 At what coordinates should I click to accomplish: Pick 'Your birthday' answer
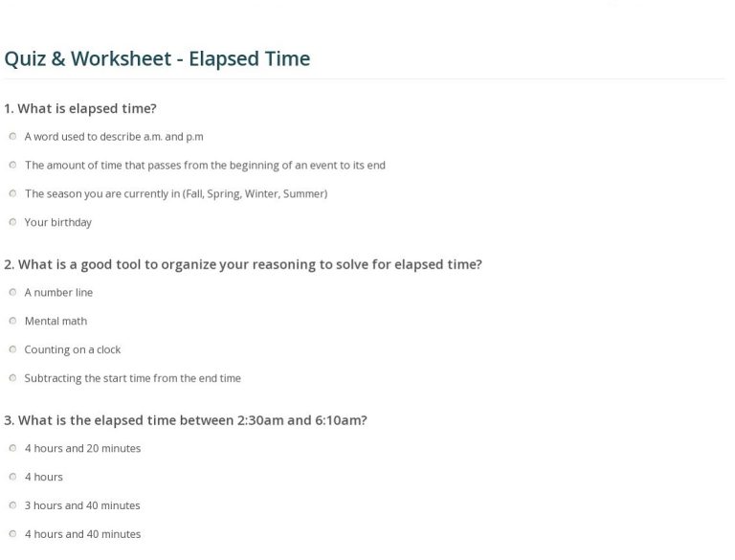pyautogui.click(x=12, y=222)
